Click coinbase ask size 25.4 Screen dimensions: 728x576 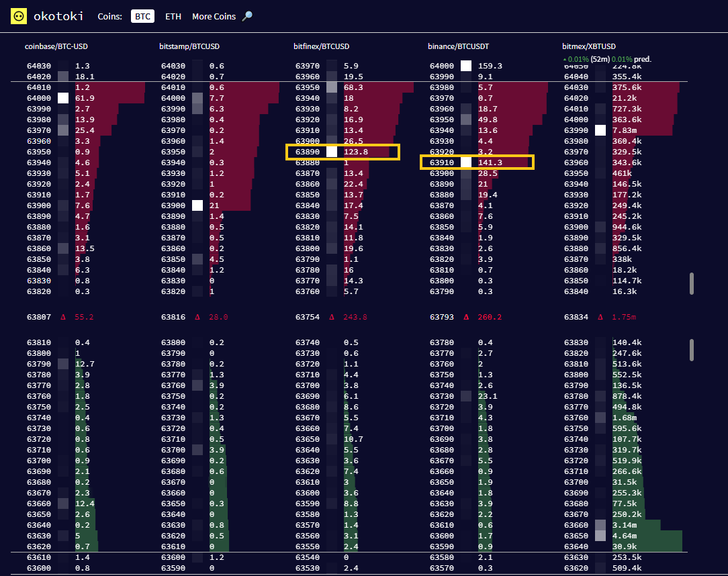(x=85, y=130)
